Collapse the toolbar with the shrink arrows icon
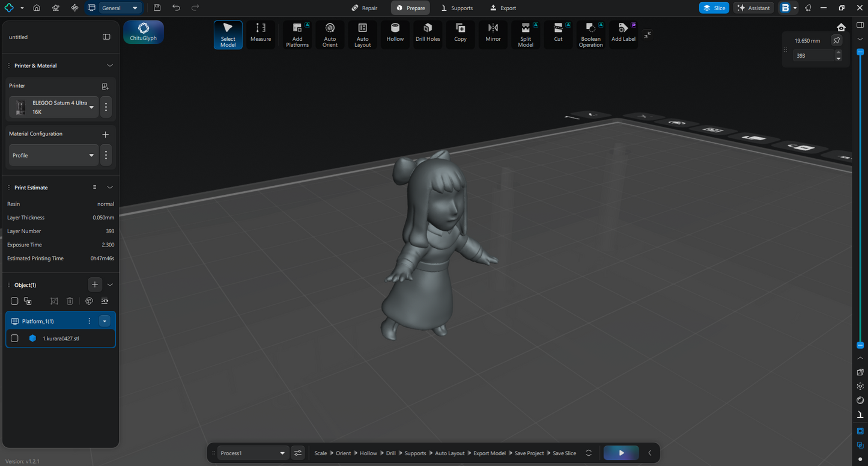Image resolution: width=868 pixels, height=466 pixels. (x=648, y=35)
